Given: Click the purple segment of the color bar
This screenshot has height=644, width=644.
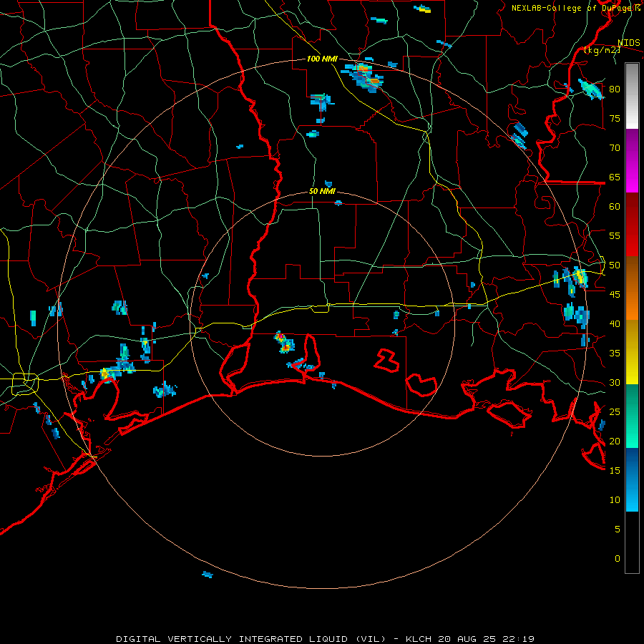Looking at the screenshot, I should (x=632, y=145).
